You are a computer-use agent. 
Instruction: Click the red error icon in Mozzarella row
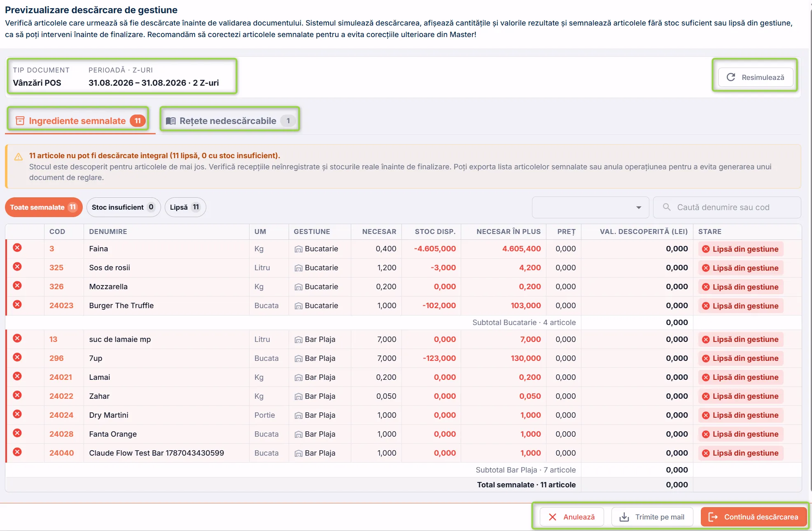pos(17,285)
